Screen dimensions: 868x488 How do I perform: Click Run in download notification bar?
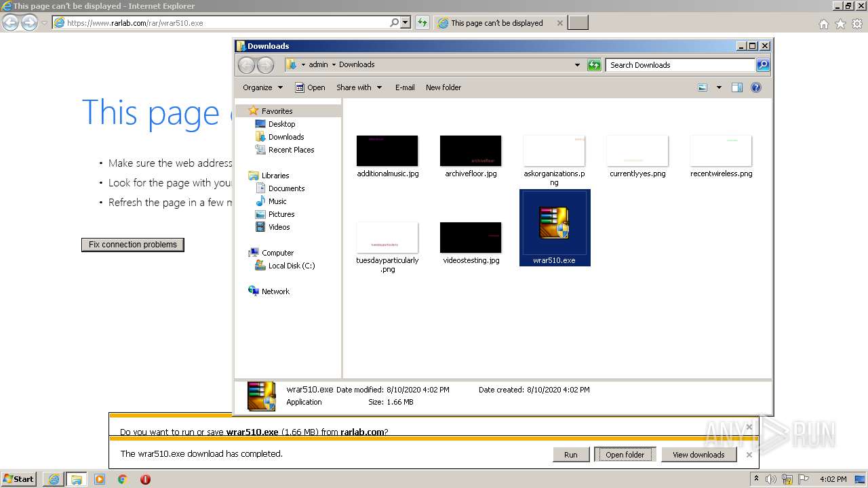571,455
